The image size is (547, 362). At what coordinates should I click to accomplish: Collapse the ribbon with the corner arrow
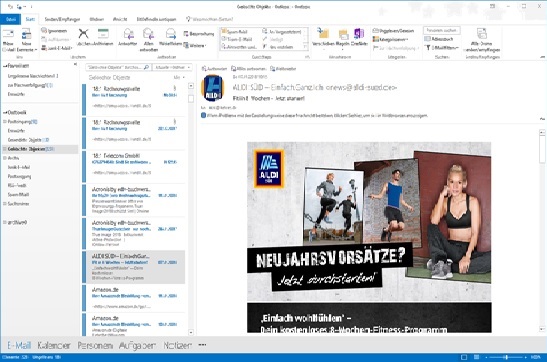(x=542, y=57)
